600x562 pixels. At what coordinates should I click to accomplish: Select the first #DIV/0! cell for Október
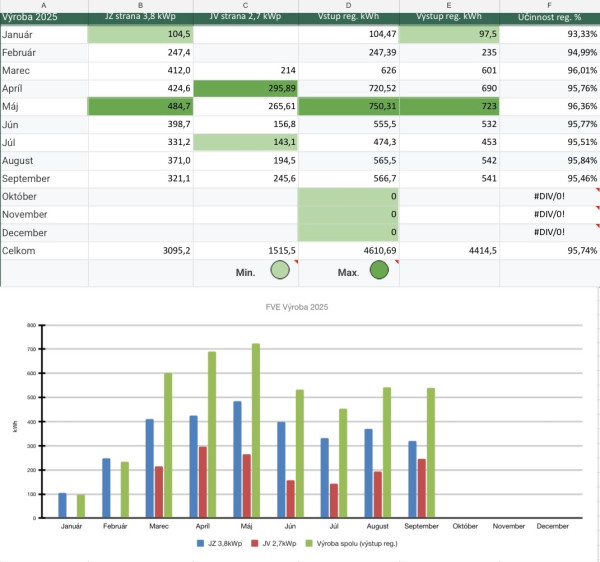pos(550,197)
